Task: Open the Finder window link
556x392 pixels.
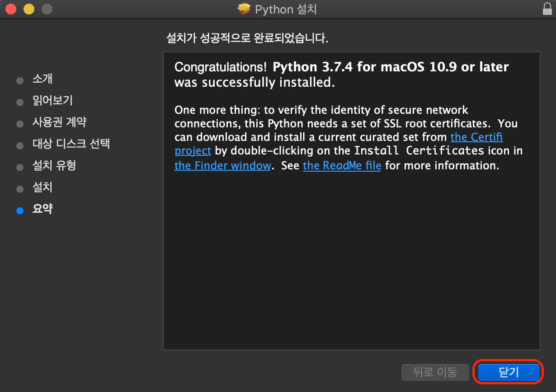Action: pos(222,165)
